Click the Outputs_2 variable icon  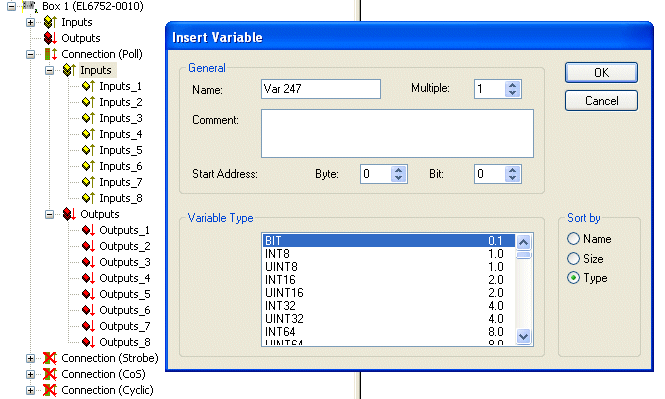(x=88, y=246)
